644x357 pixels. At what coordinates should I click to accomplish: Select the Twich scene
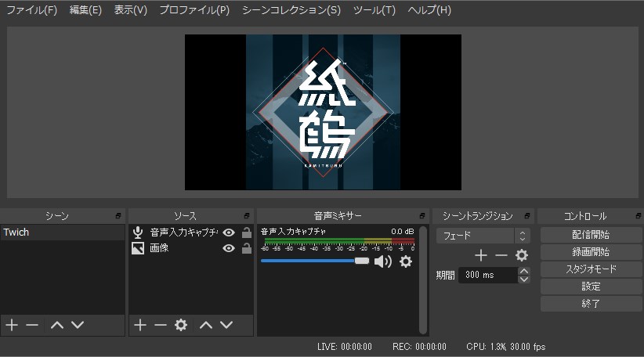63,233
